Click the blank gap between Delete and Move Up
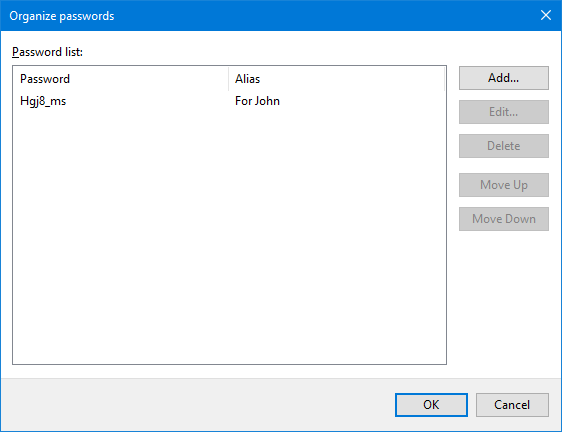This screenshot has width=562, height=432. click(x=504, y=165)
